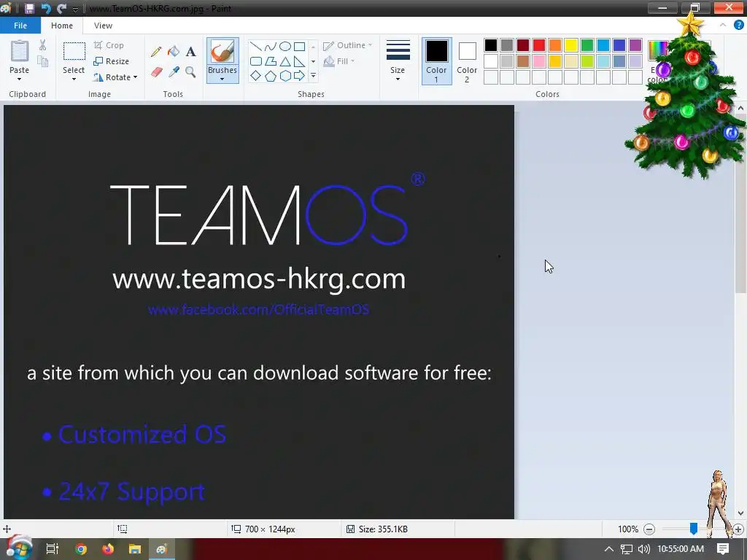Open File Explorer from the taskbar
Viewport: 747px width, 560px height.
(x=135, y=549)
